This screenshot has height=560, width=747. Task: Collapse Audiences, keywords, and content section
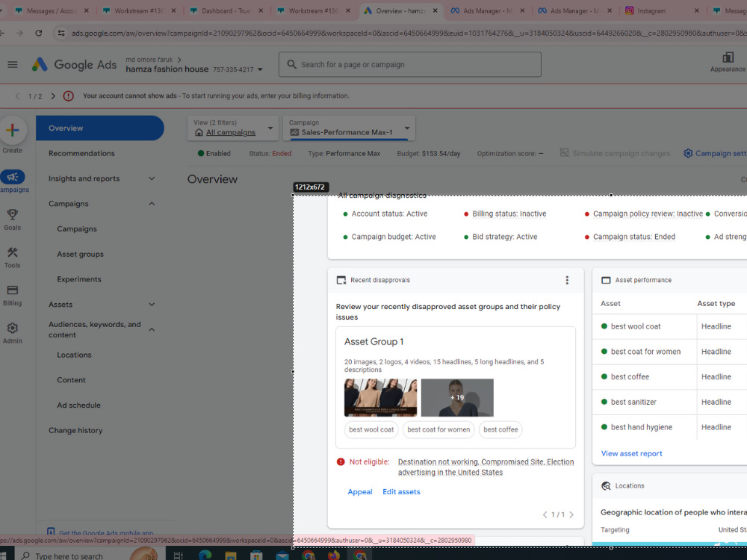pos(152,329)
